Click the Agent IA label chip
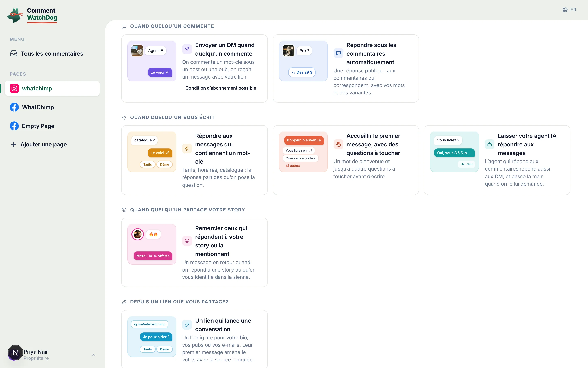 [x=156, y=51]
